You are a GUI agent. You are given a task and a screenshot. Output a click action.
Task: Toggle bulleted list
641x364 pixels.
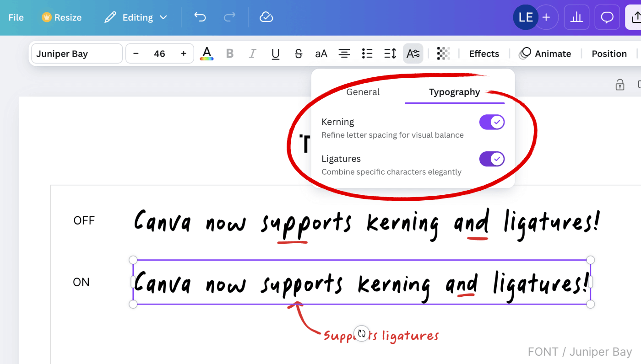pos(367,54)
